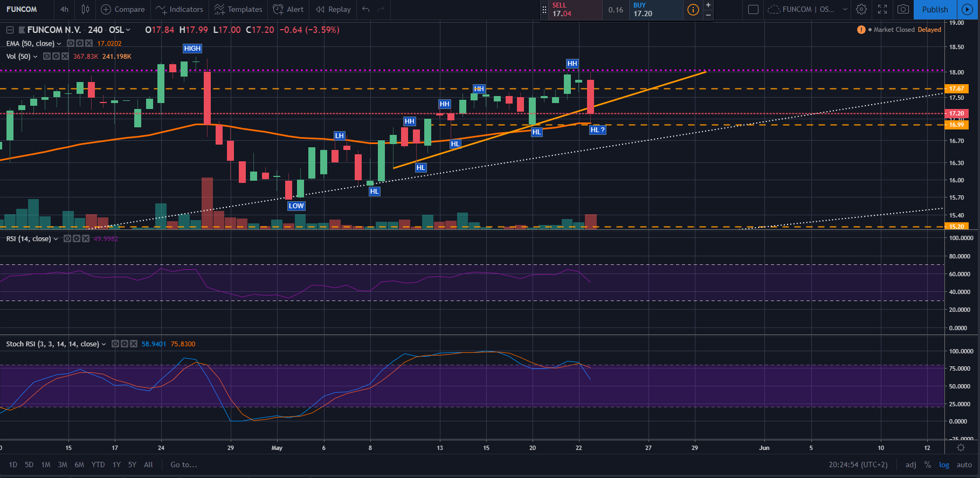Open the Indicators menu
Viewport: 980px width, 478px height.
(x=180, y=9)
